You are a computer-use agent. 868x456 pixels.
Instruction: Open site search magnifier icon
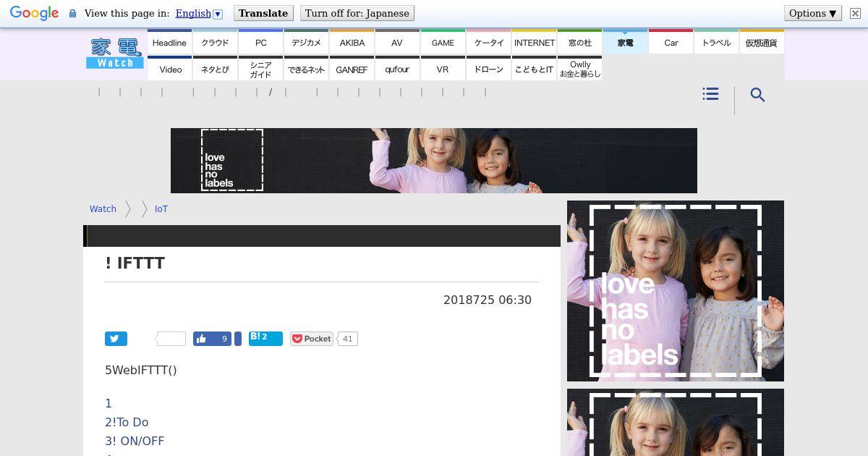757,95
